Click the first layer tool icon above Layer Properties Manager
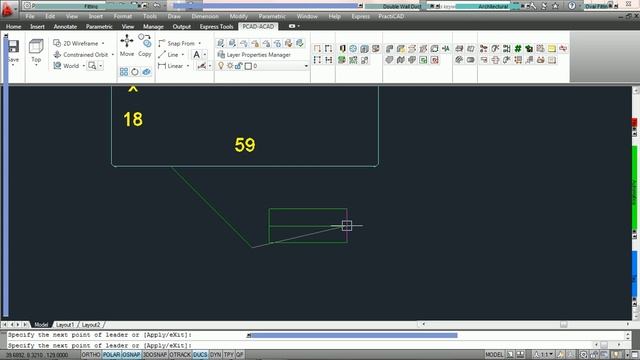Image resolution: width=640 pixels, height=360 pixels. point(221,43)
